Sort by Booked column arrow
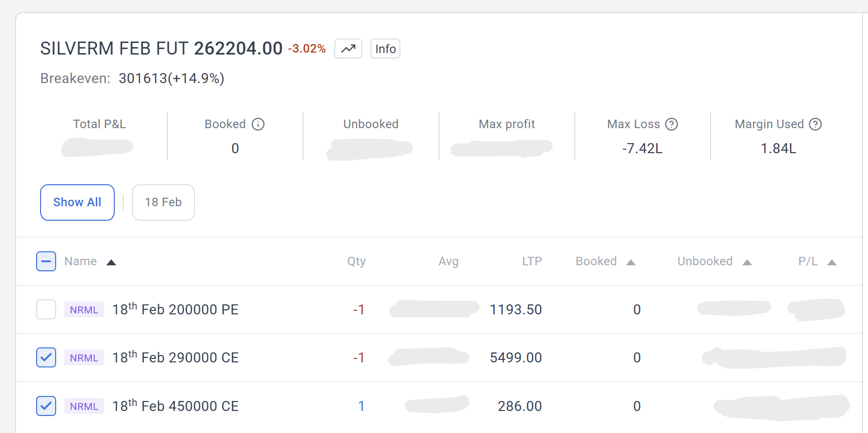868x433 pixels. (631, 262)
